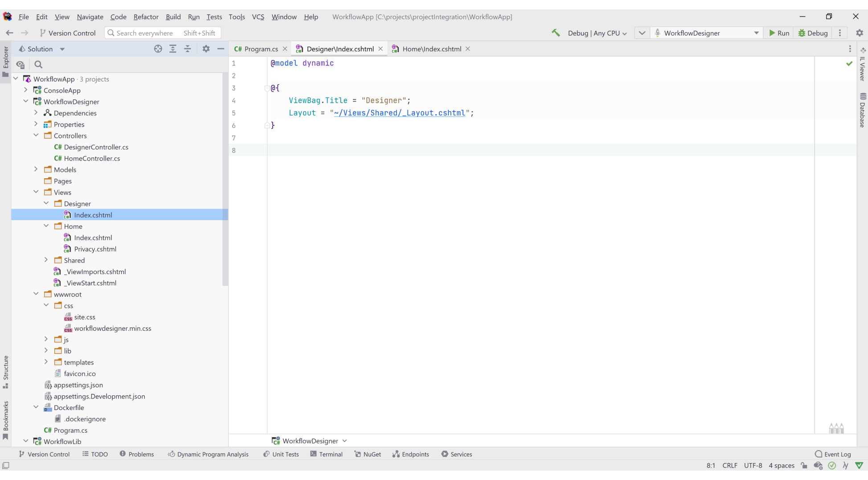The image size is (868, 480).
Task: Open the NuGet tool window
Action: tap(368, 454)
